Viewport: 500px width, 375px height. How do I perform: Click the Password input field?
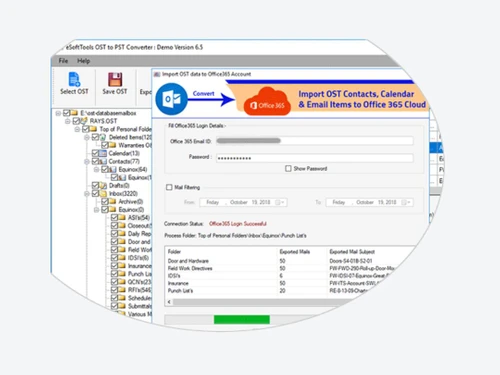coord(315,158)
